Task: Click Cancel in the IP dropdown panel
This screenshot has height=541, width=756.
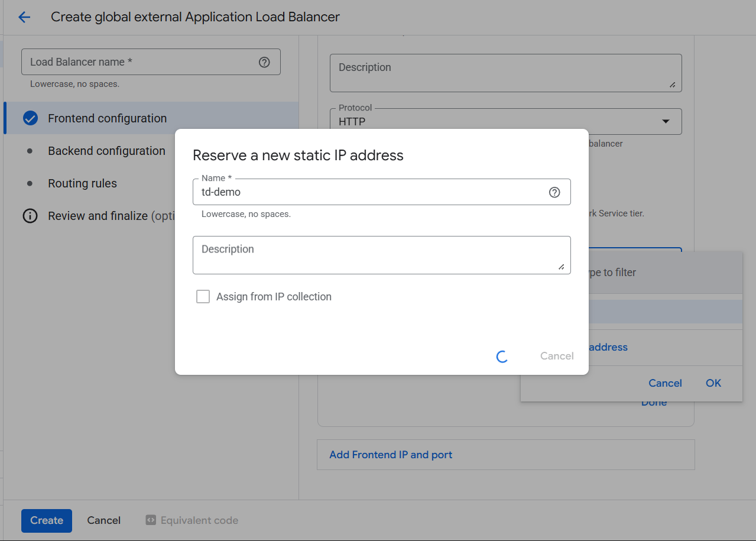Action: 665,383
